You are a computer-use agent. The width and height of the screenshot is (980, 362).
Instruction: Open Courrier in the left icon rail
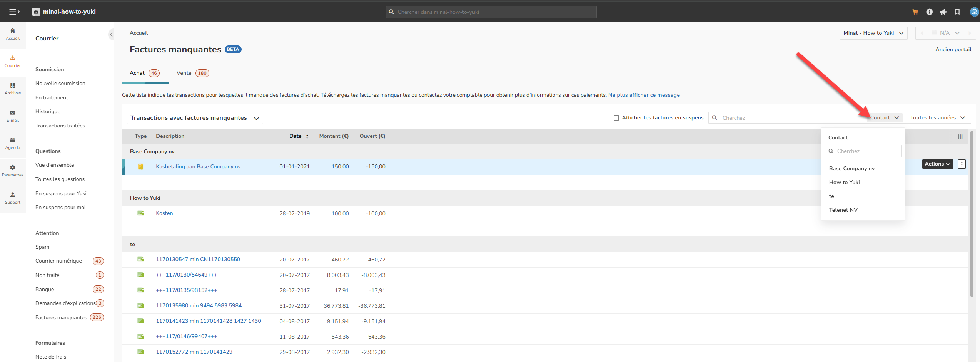tap(13, 61)
